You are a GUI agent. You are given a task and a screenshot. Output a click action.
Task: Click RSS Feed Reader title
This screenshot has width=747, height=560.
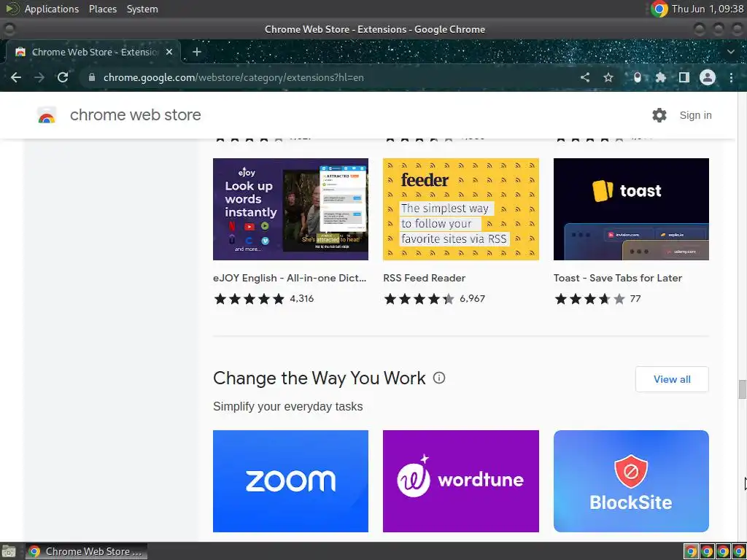[x=424, y=278]
